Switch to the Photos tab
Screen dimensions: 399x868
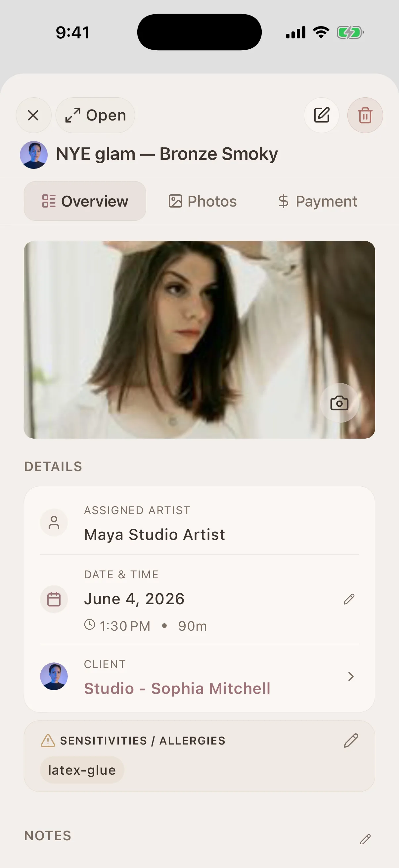pos(203,201)
